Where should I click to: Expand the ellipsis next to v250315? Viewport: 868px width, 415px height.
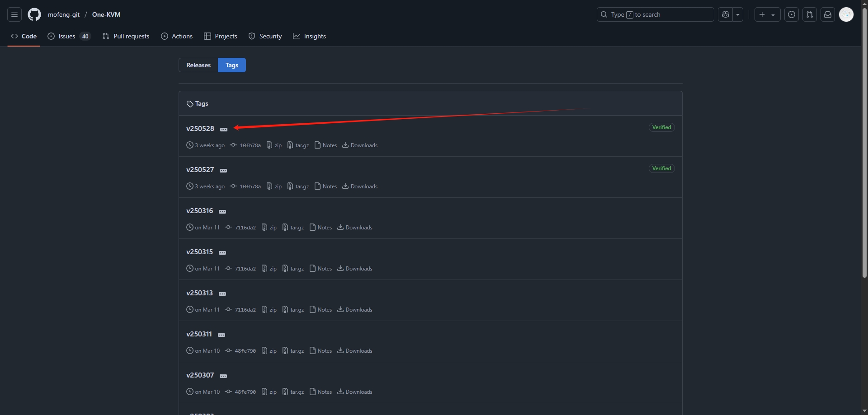(222, 253)
